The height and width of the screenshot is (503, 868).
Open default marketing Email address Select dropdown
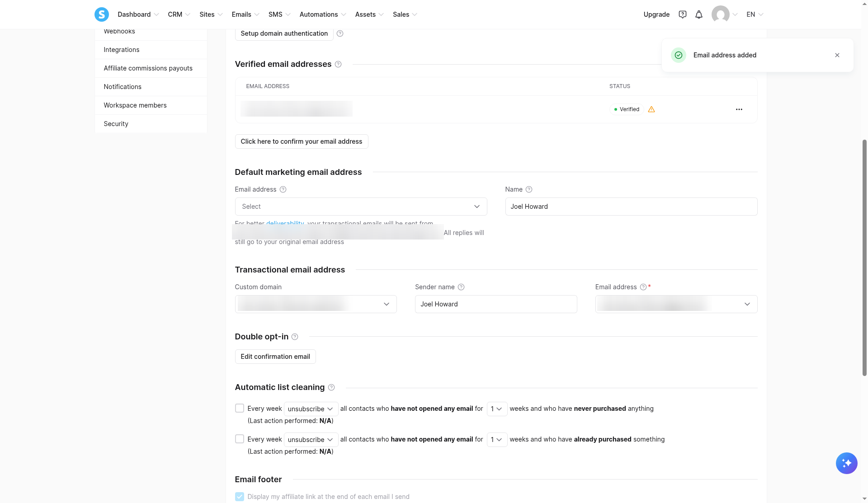[x=361, y=207]
